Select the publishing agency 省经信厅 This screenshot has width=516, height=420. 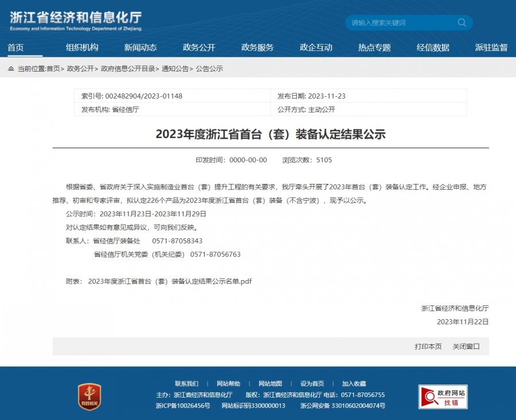pyautogui.click(x=126, y=109)
